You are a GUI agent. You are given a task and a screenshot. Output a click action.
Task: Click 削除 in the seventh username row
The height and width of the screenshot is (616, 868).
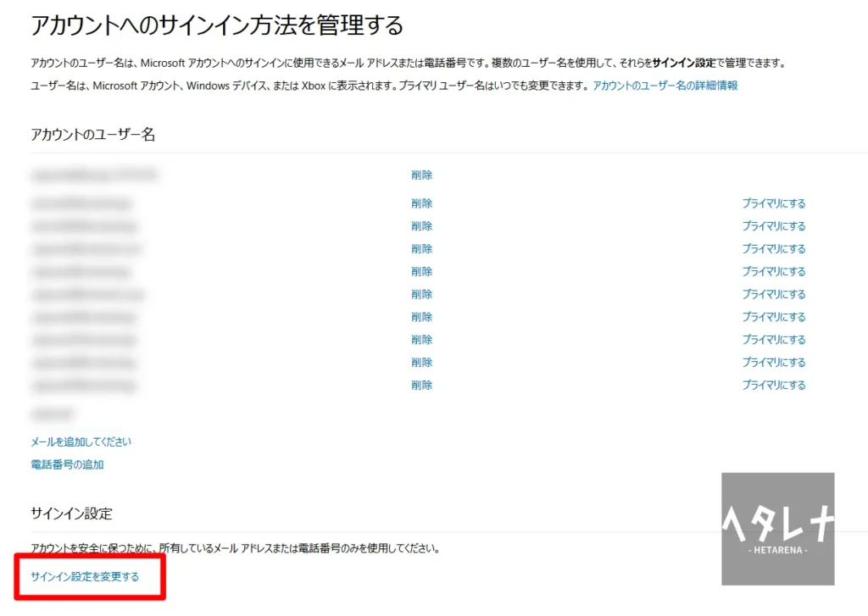(421, 317)
